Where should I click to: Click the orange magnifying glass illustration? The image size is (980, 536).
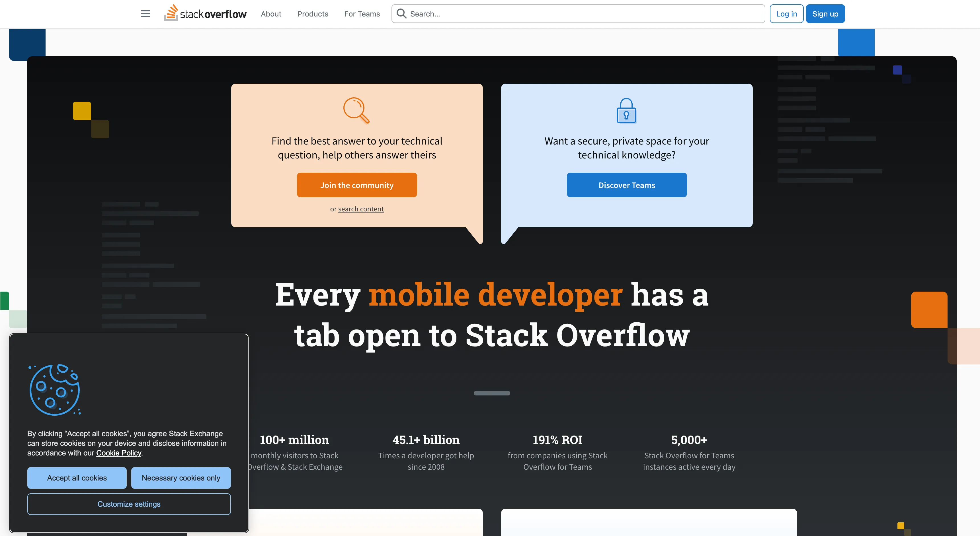[x=356, y=111]
